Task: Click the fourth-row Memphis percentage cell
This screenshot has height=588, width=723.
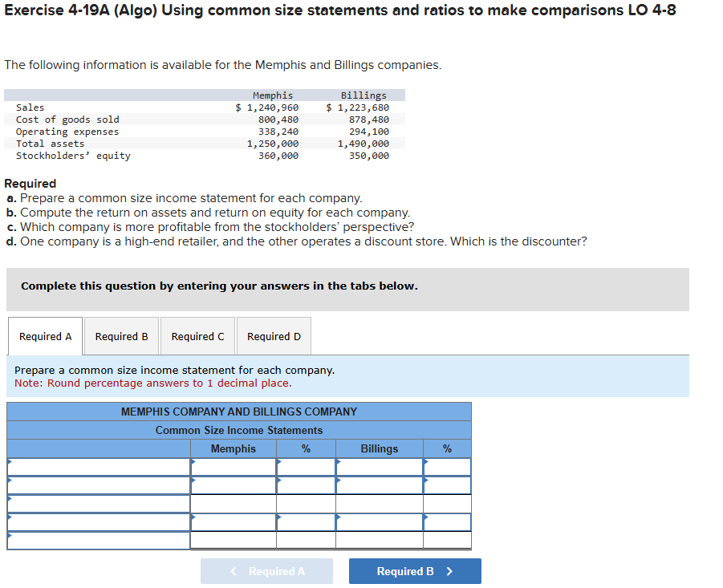Action: (306, 522)
